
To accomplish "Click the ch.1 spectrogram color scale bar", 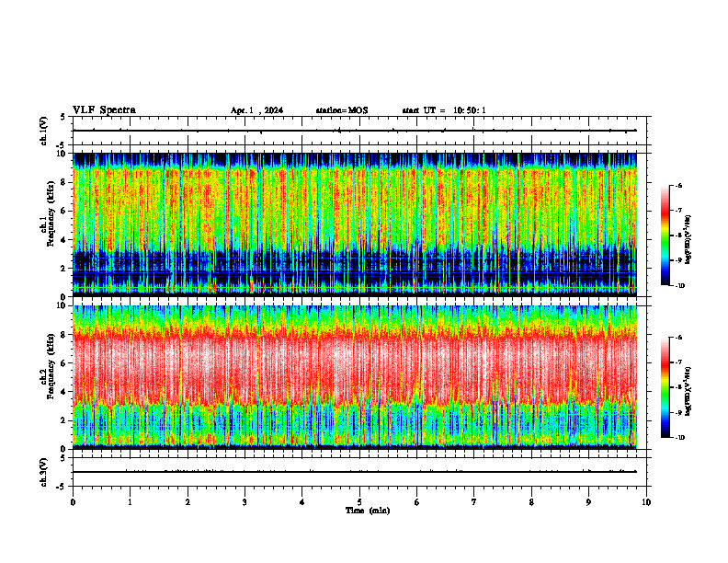I will point(665,236).
